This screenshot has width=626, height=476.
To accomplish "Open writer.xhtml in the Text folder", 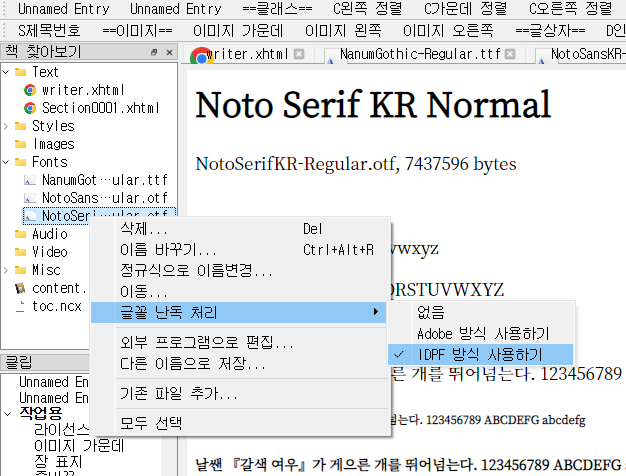I will 83,90.
